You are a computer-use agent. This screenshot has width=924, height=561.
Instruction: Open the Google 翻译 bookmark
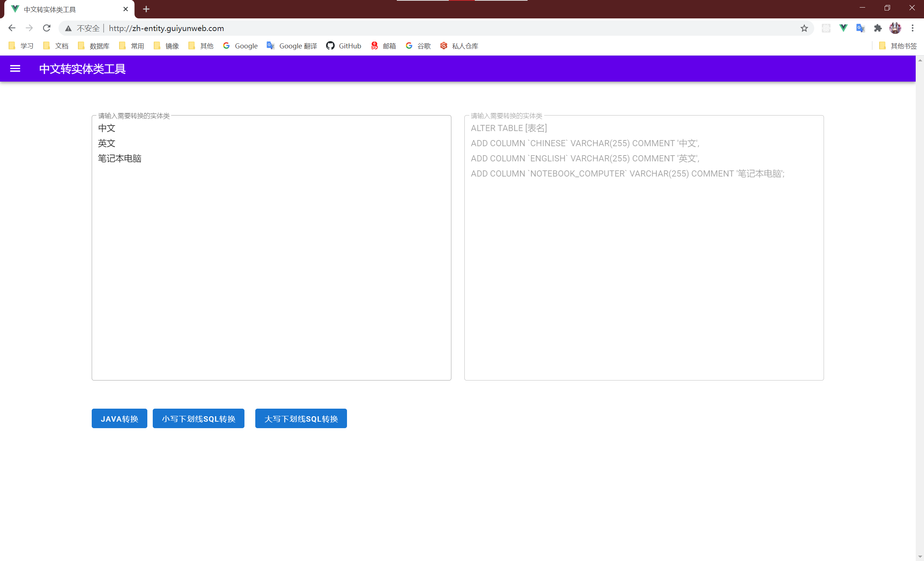tap(291, 45)
